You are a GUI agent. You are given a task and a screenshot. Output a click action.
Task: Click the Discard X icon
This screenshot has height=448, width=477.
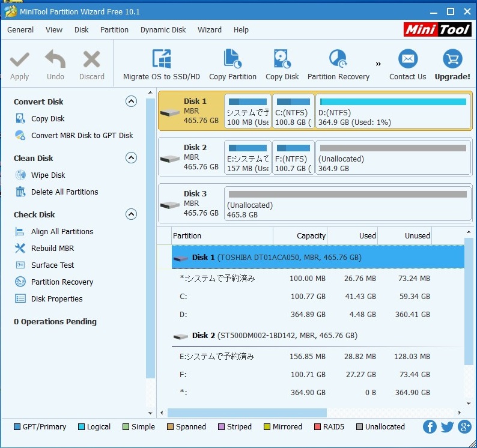coord(91,59)
